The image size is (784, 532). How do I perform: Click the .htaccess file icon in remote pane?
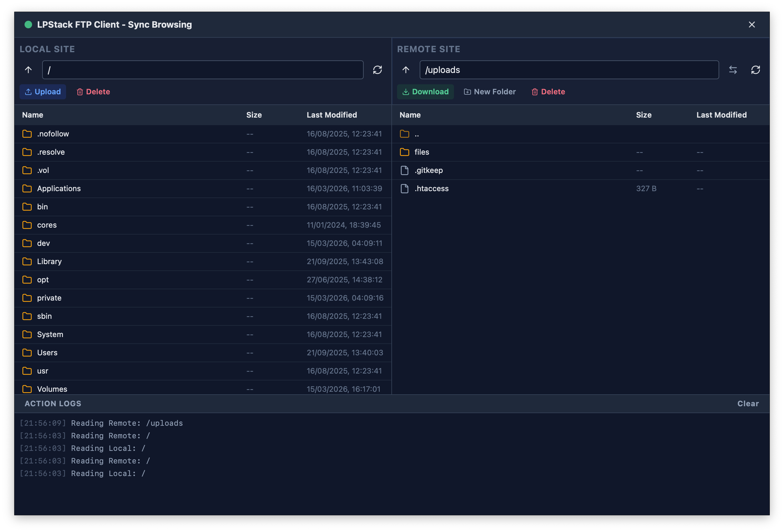tap(404, 188)
